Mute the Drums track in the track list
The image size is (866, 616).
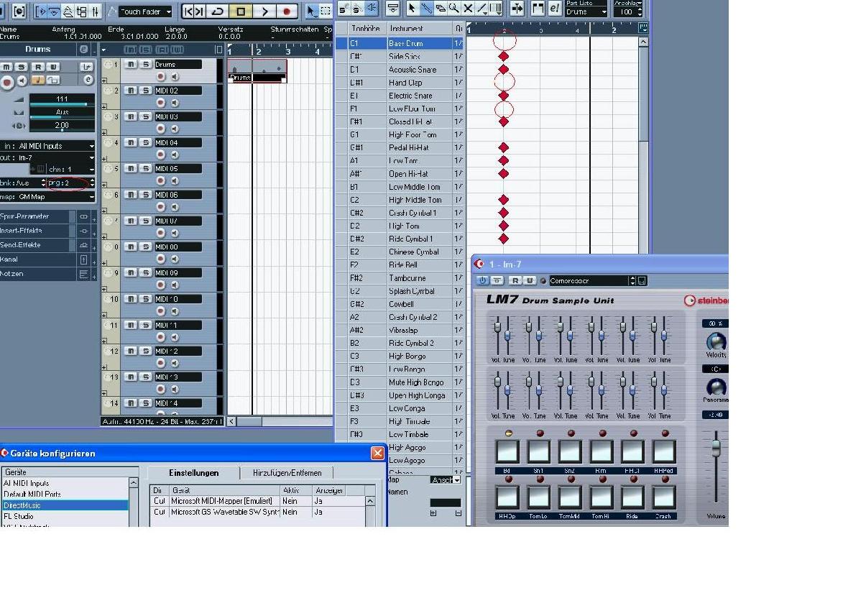[132, 65]
